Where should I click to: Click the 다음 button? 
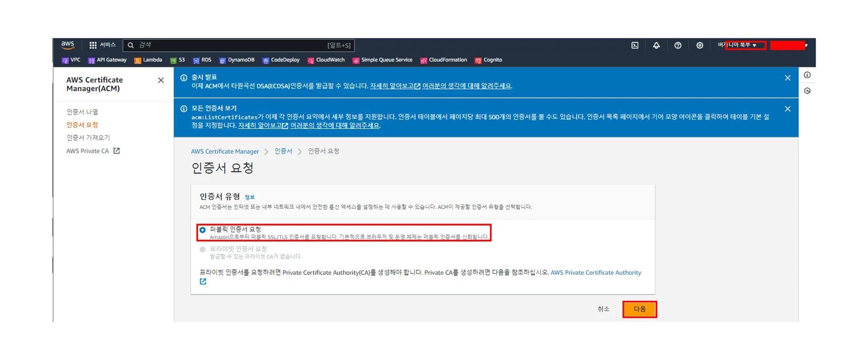click(639, 309)
